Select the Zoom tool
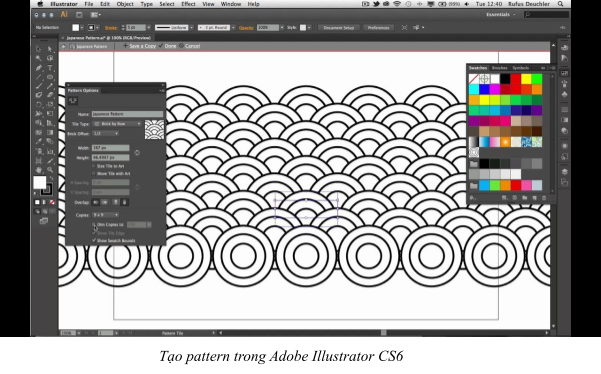The image size is (601, 374). pyautogui.click(x=50, y=169)
